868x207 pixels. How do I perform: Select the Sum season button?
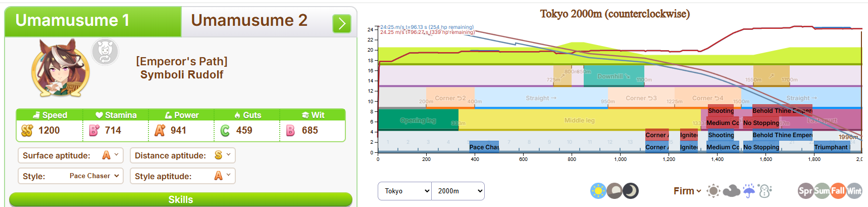pos(822,191)
